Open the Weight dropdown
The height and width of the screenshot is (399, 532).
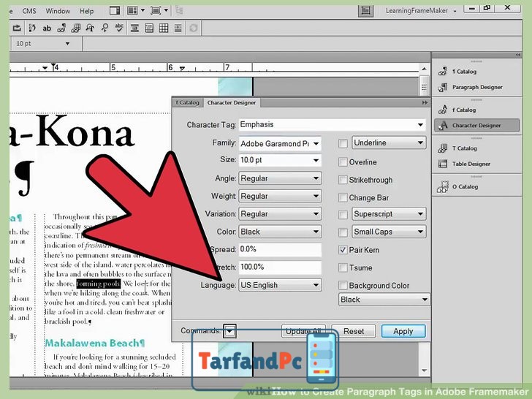pos(280,196)
